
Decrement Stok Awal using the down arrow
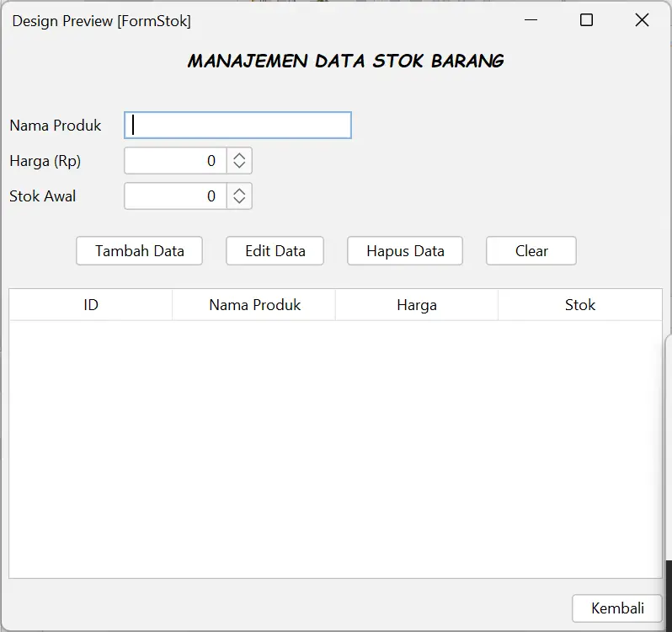coord(239,201)
